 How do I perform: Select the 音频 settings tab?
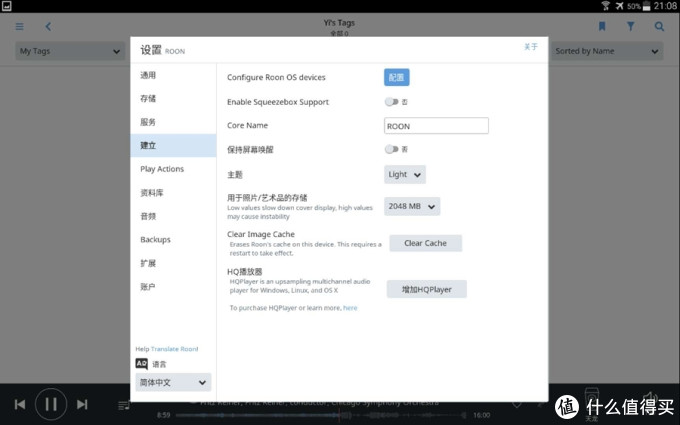tap(173, 216)
